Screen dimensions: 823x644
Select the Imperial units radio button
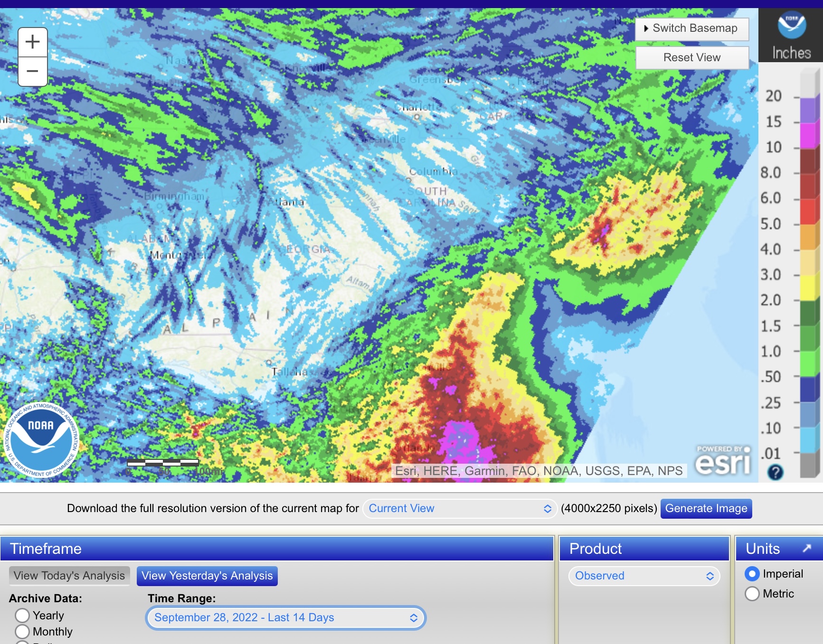tap(752, 574)
